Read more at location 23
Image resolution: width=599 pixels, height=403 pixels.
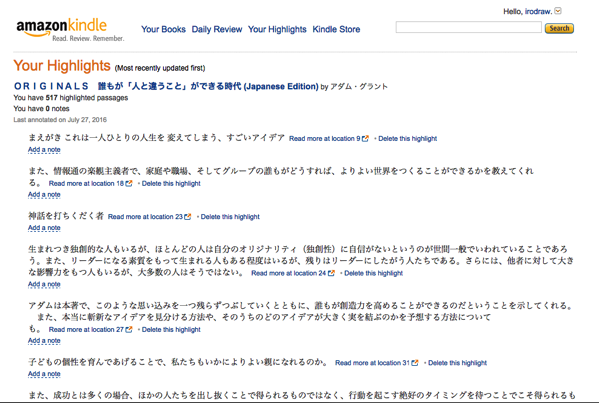(145, 217)
